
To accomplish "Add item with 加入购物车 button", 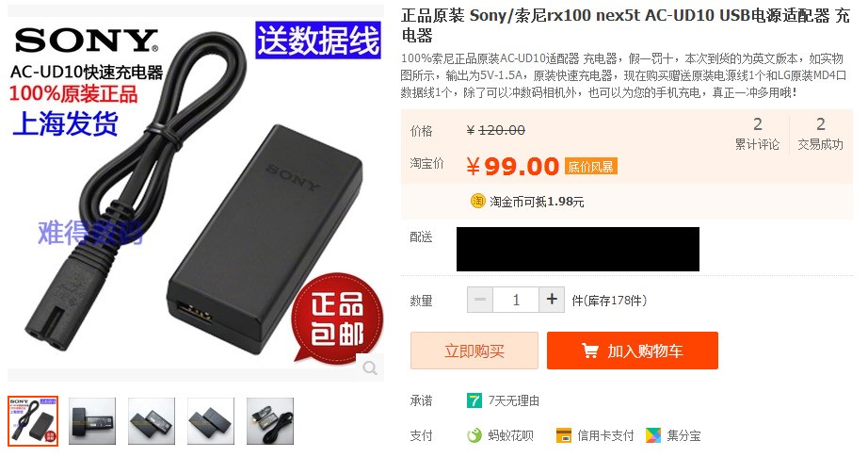I will (633, 351).
